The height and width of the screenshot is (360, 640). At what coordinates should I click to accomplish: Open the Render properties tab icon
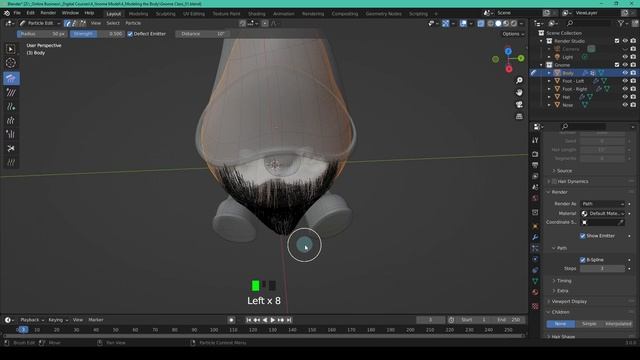535,154
